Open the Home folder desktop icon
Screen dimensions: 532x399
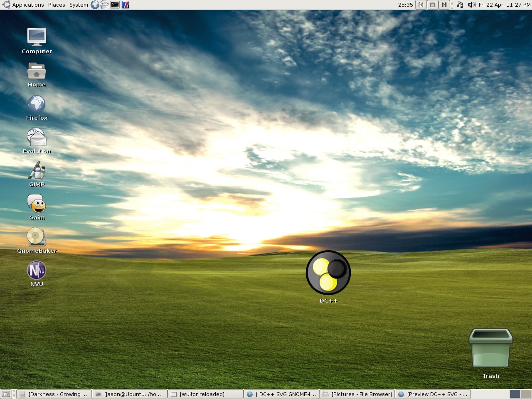click(37, 75)
